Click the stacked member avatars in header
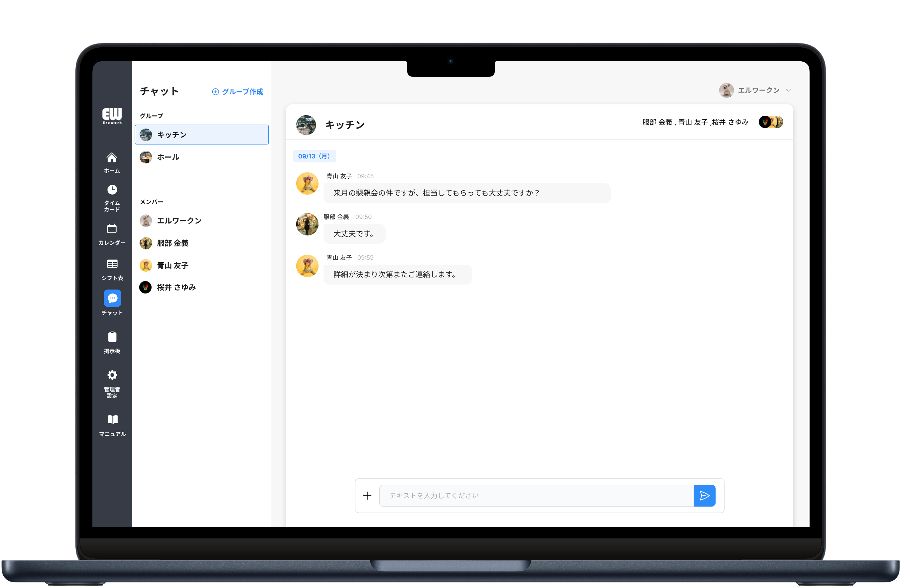This screenshot has width=902, height=588. [x=771, y=122]
